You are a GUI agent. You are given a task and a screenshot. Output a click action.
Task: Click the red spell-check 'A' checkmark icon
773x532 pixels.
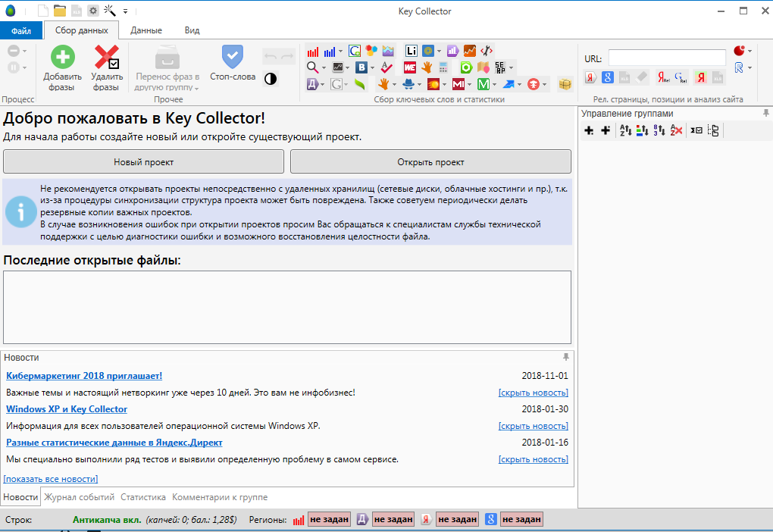(387, 67)
